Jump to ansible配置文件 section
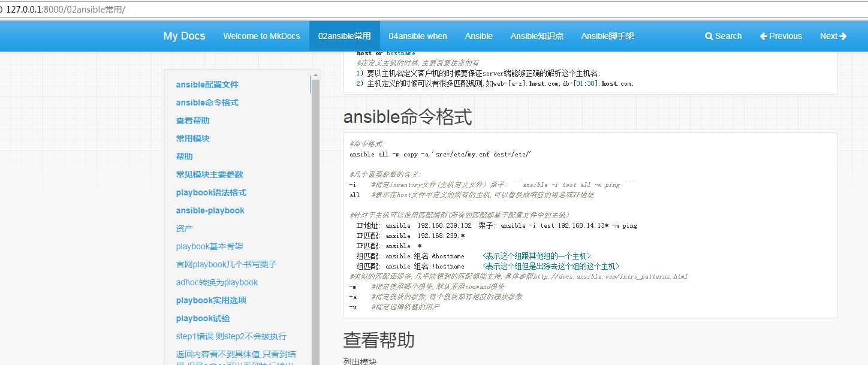The image size is (868, 365). click(x=207, y=85)
